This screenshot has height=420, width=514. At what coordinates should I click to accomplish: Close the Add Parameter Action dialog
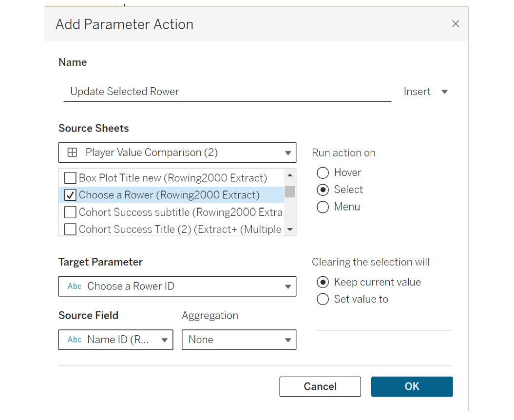pyautogui.click(x=456, y=23)
